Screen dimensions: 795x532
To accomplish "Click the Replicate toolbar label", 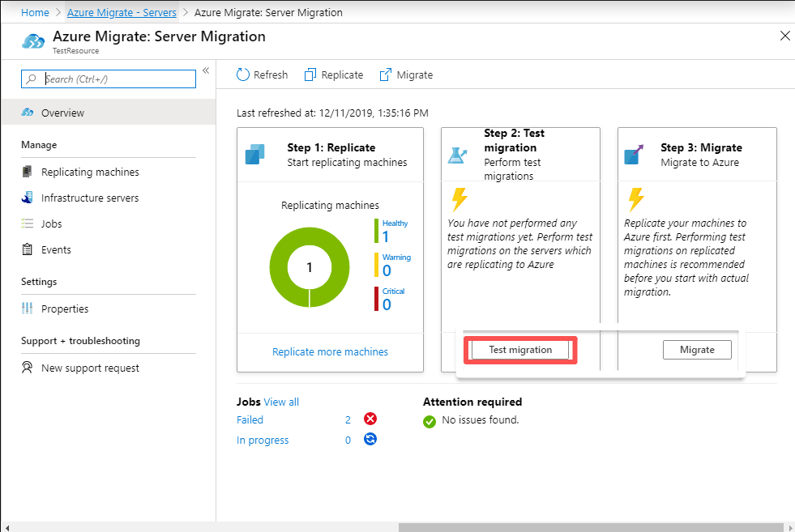I will (342, 75).
